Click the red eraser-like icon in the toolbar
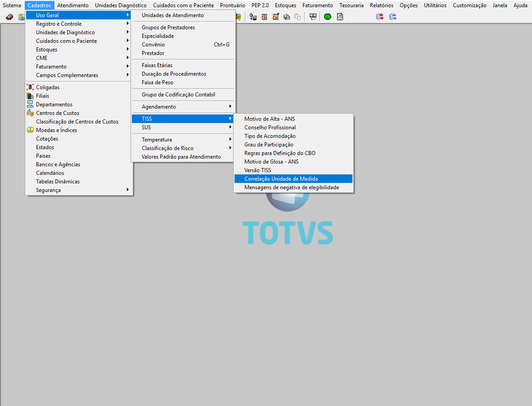 [x=9, y=17]
